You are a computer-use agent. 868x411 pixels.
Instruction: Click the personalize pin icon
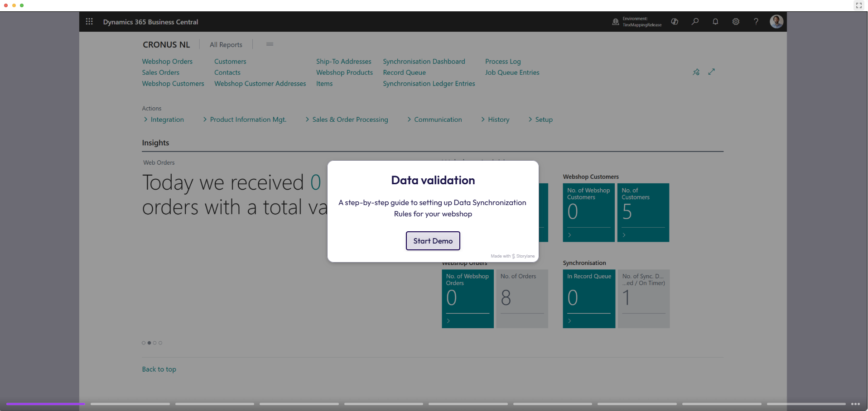point(696,72)
